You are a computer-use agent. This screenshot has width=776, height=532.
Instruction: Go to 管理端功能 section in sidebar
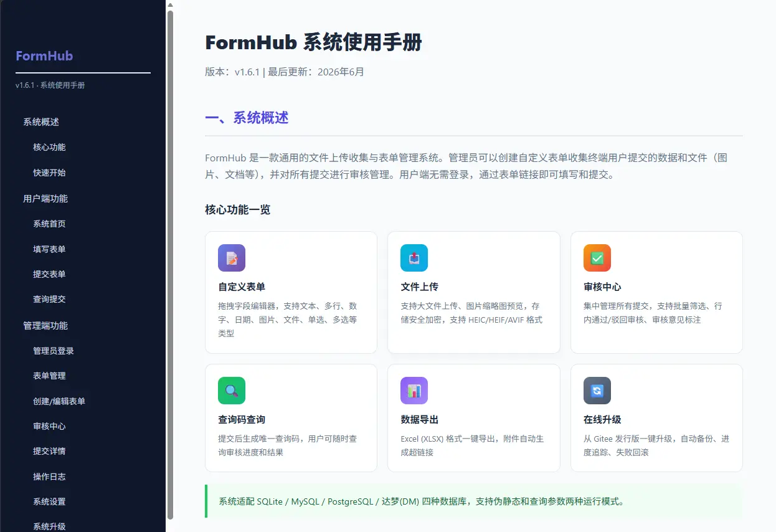(x=45, y=326)
